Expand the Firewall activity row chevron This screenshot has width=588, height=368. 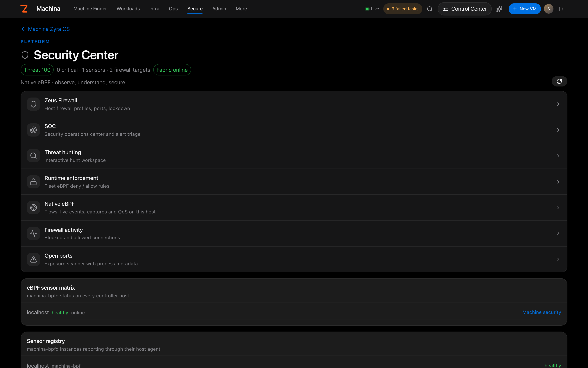click(x=558, y=233)
